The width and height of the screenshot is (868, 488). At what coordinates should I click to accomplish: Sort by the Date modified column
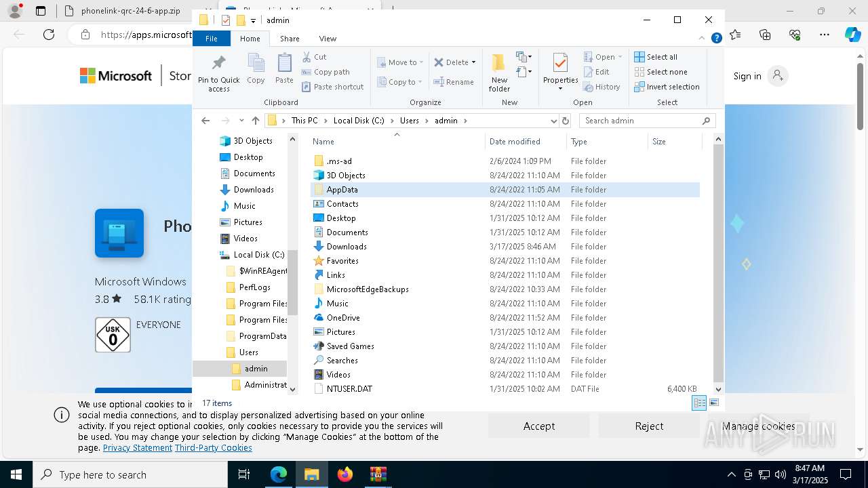515,142
